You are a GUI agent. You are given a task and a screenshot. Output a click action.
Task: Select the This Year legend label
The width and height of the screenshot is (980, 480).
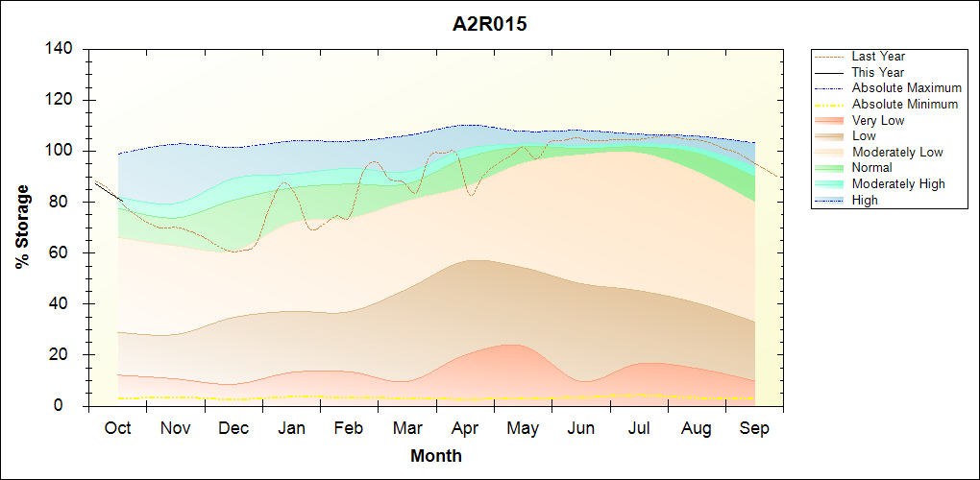coord(877,72)
